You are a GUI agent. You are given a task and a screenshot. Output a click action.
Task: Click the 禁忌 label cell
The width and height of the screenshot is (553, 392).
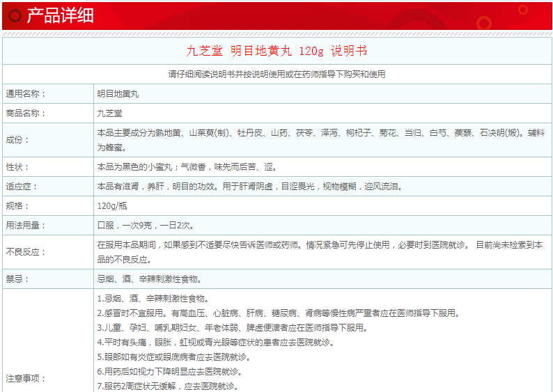click(48, 279)
